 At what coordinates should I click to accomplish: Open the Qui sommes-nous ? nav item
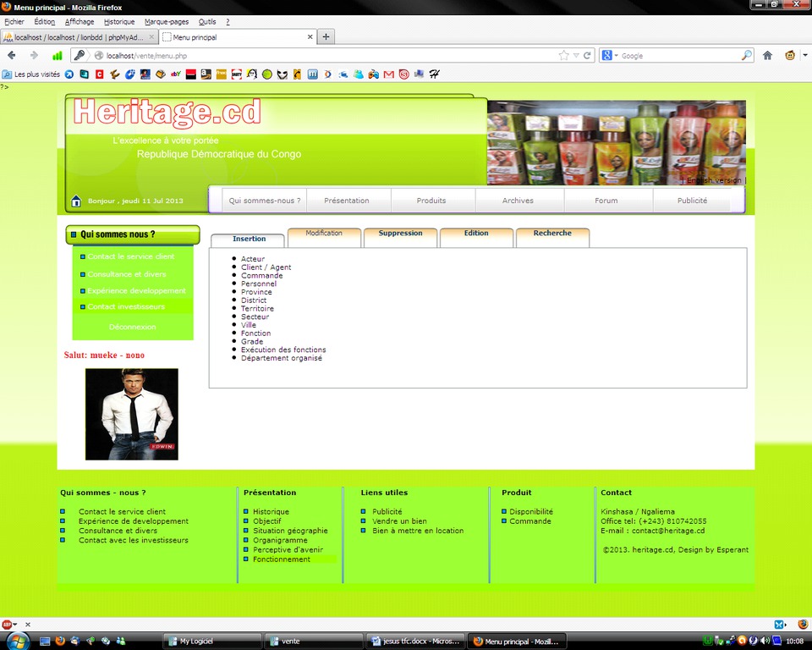265,201
